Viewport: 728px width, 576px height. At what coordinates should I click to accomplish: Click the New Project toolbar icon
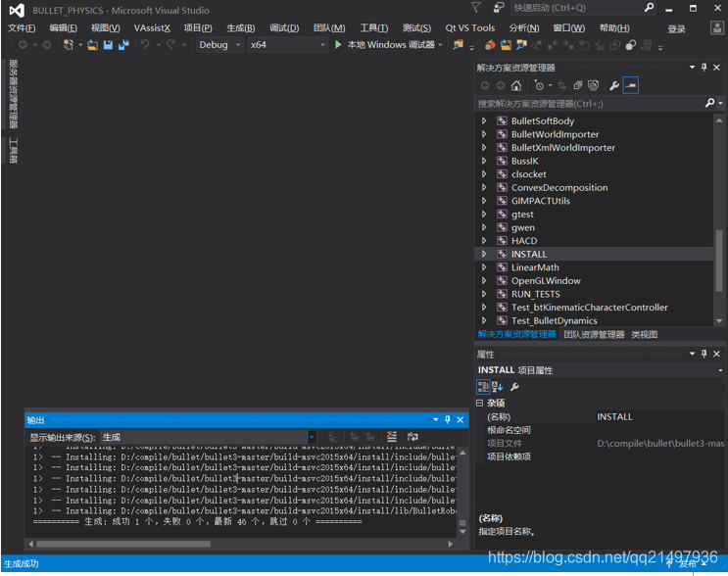pos(69,44)
